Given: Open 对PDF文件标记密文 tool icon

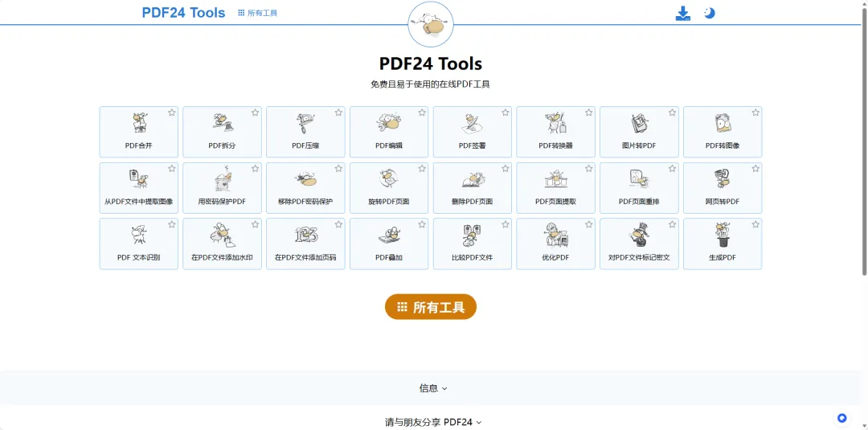Looking at the screenshot, I should point(640,235).
